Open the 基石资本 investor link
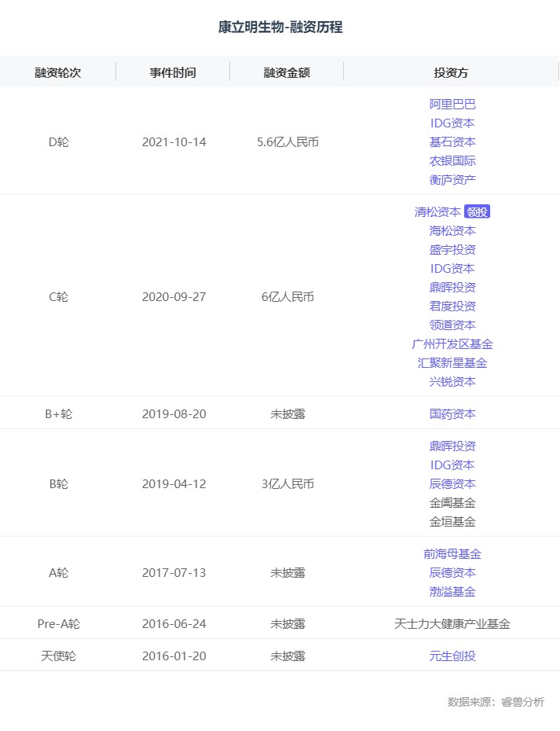560x731 pixels. coord(452,142)
